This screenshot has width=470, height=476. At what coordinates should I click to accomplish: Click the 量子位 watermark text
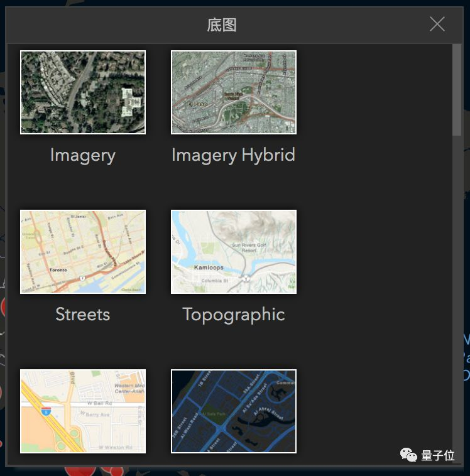point(438,455)
